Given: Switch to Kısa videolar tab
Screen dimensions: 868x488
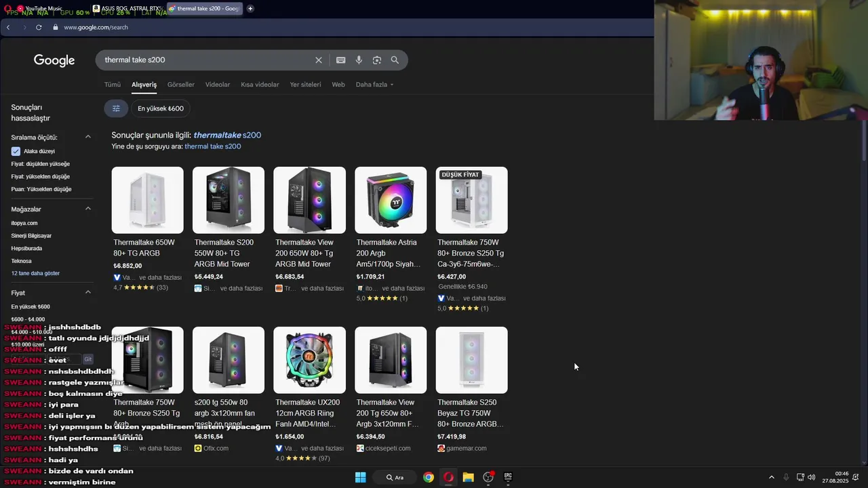Looking at the screenshot, I should pos(260,85).
